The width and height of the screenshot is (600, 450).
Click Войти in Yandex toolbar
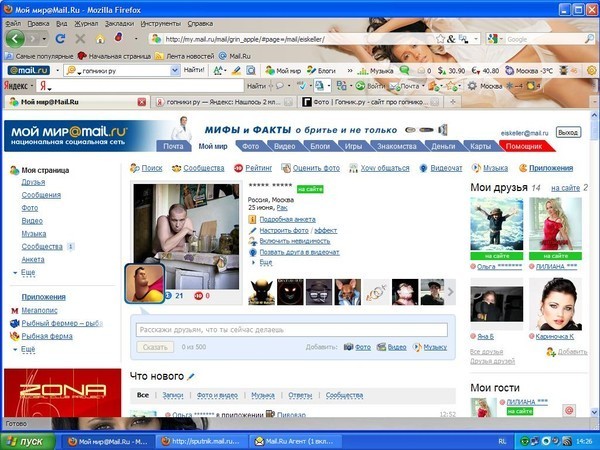pos(371,86)
